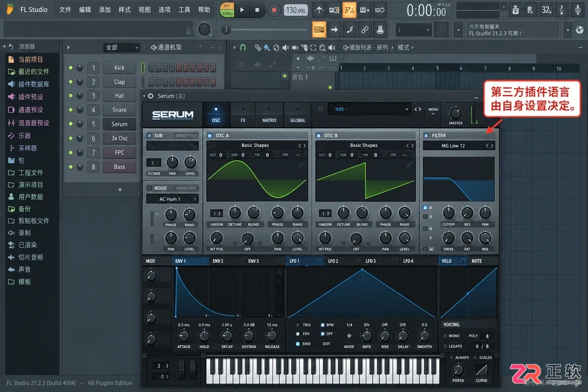Viewport: 588px width, 392px height.
Task: Enable the MONO voicing checkbox
Action: 445,336
